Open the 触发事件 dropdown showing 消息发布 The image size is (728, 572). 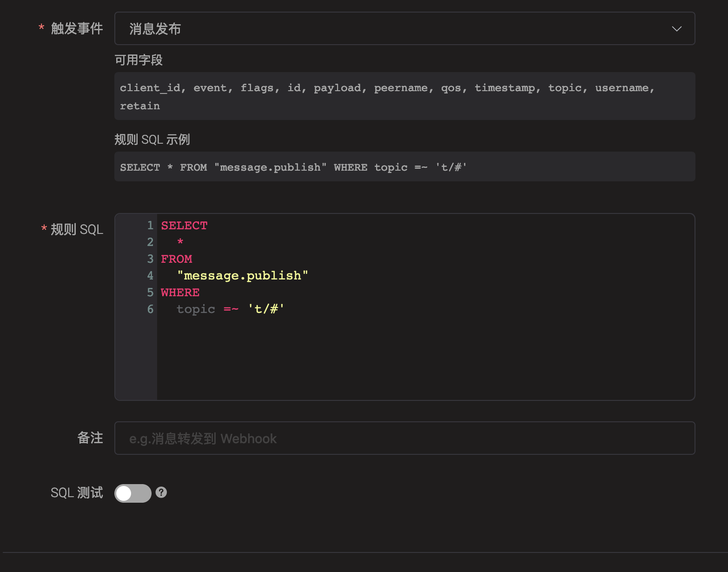click(x=395, y=29)
